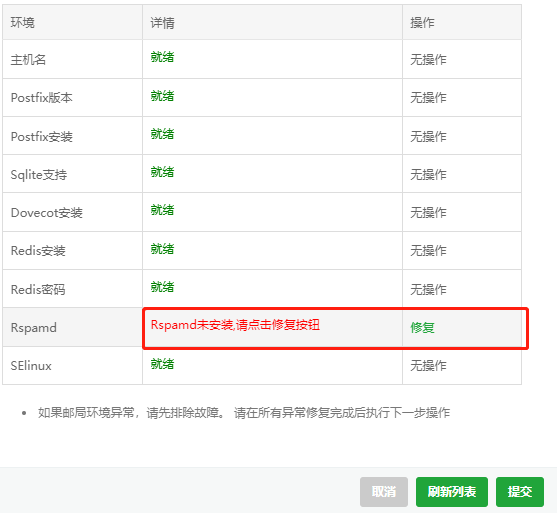Click 无操作 in the 主机名 row
Image resolution: width=557 pixels, height=513 pixels.
428,59
